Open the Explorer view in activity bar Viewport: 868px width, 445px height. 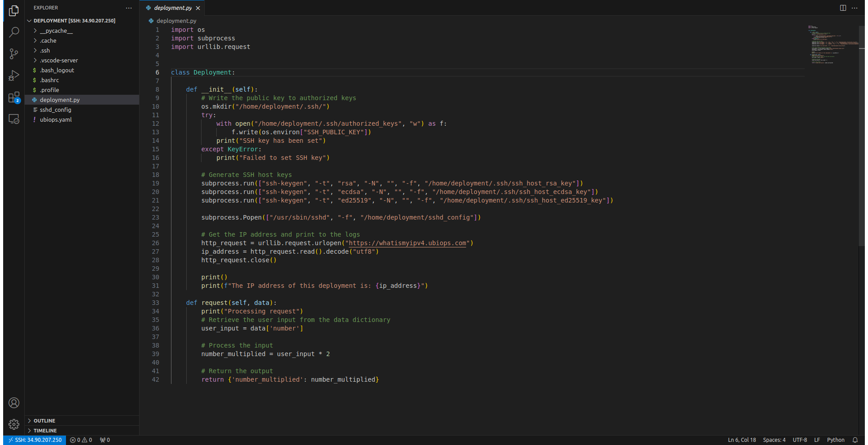(14, 10)
